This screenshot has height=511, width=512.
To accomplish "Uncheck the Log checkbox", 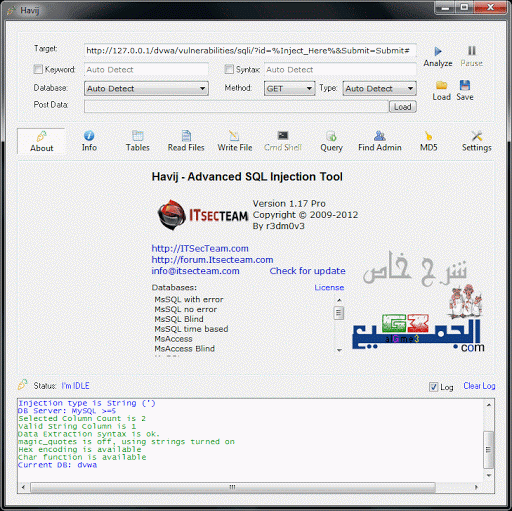I will point(433,387).
